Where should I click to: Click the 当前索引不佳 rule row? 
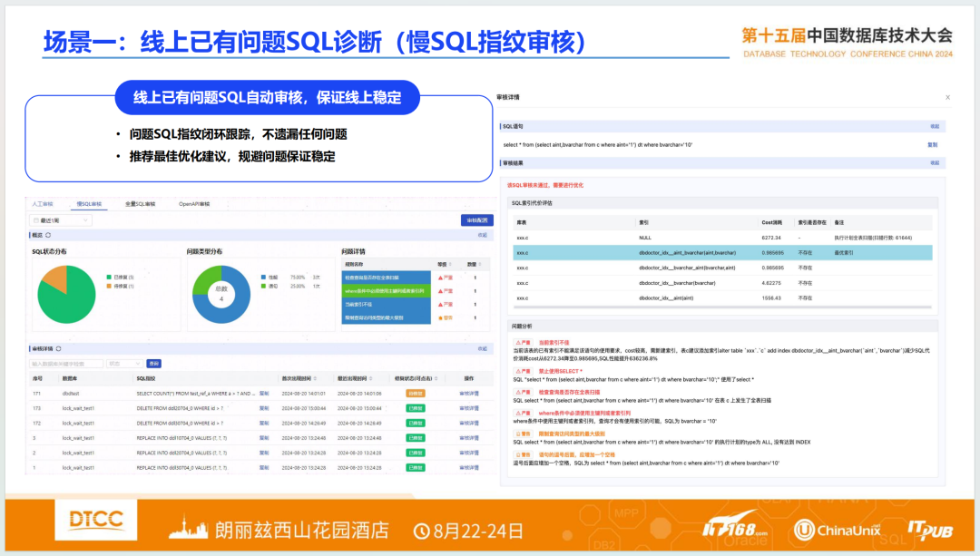[387, 304]
